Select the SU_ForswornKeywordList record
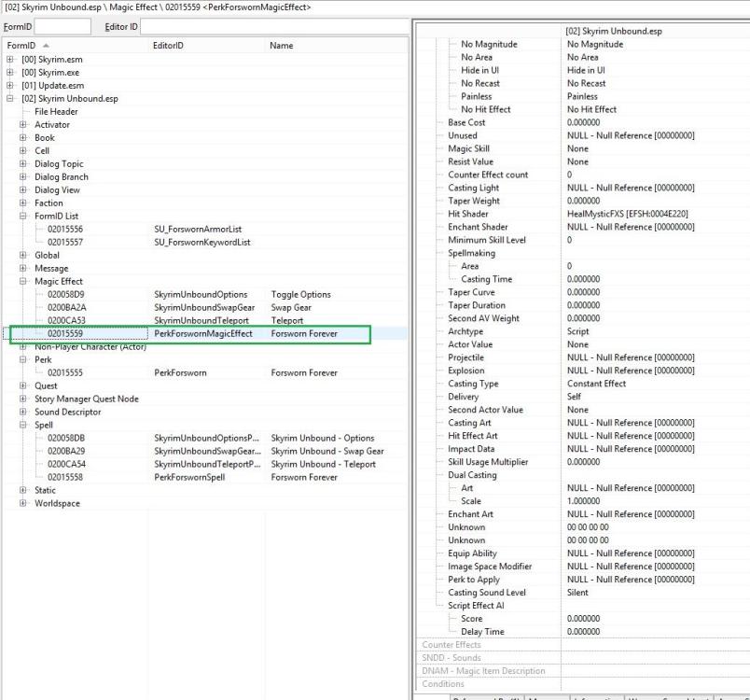The image size is (750, 700). [x=201, y=242]
